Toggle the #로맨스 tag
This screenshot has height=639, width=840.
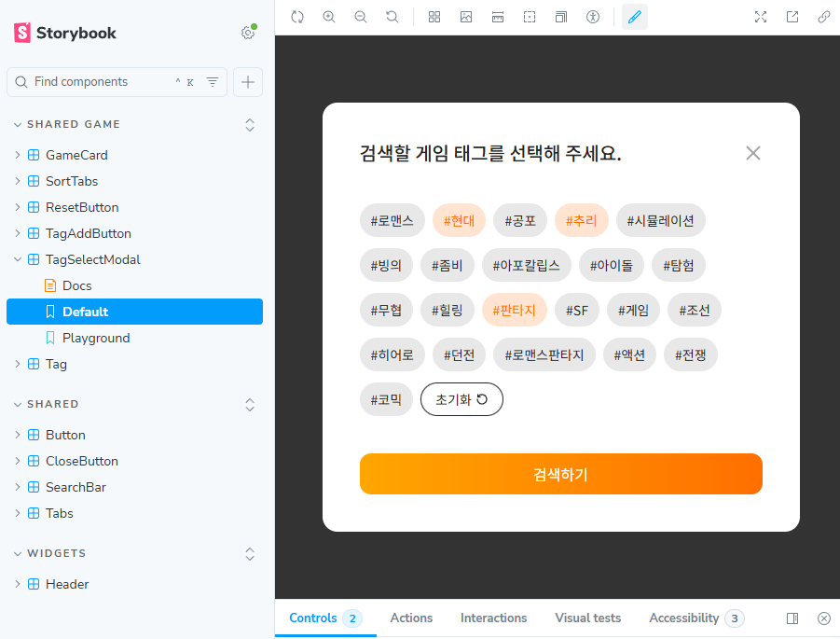pyautogui.click(x=392, y=220)
